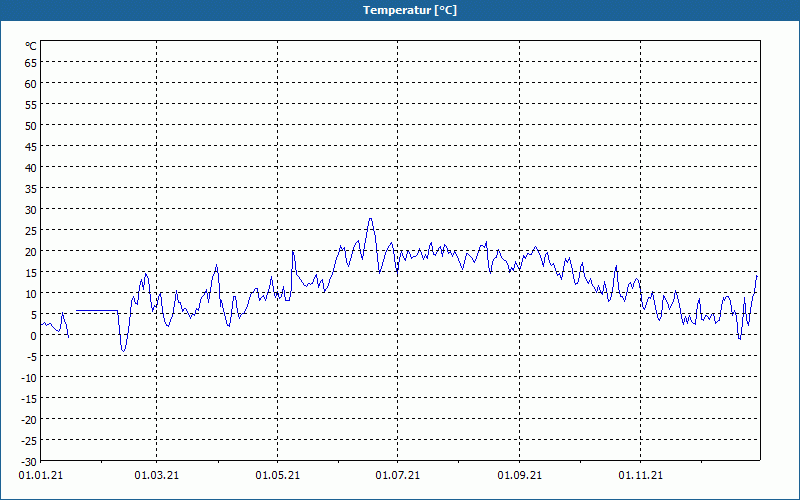The height and width of the screenshot is (500, 800).
Task: Click the highest temperature peak in June
Action: tap(370, 219)
